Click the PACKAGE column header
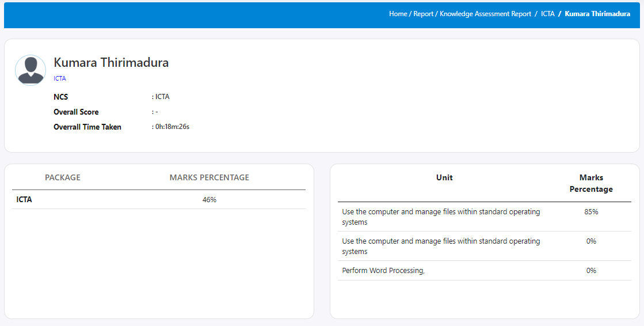 63,177
